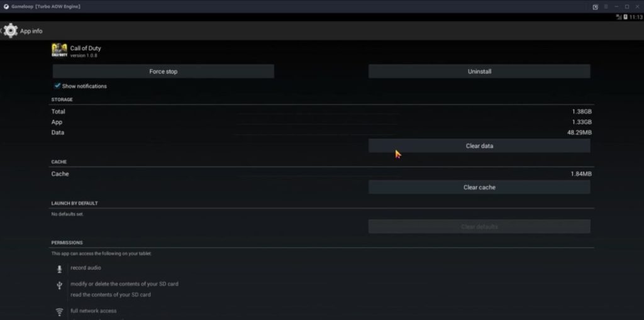Click the Call of Duty app icon
The image size is (644, 320).
click(x=59, y=50)
